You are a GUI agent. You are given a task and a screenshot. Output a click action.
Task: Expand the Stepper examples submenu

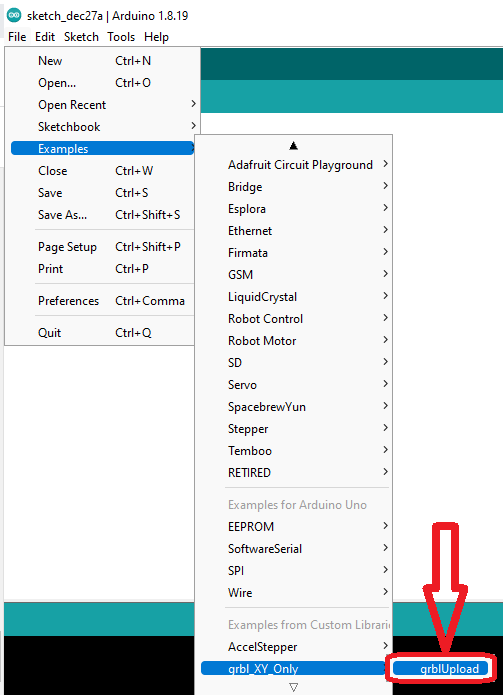295,429
